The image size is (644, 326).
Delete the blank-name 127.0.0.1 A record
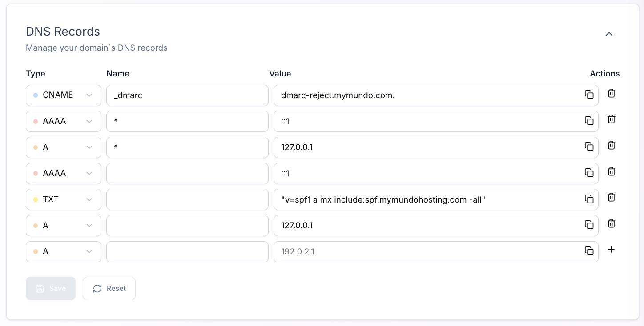click(x=611, y=223)
